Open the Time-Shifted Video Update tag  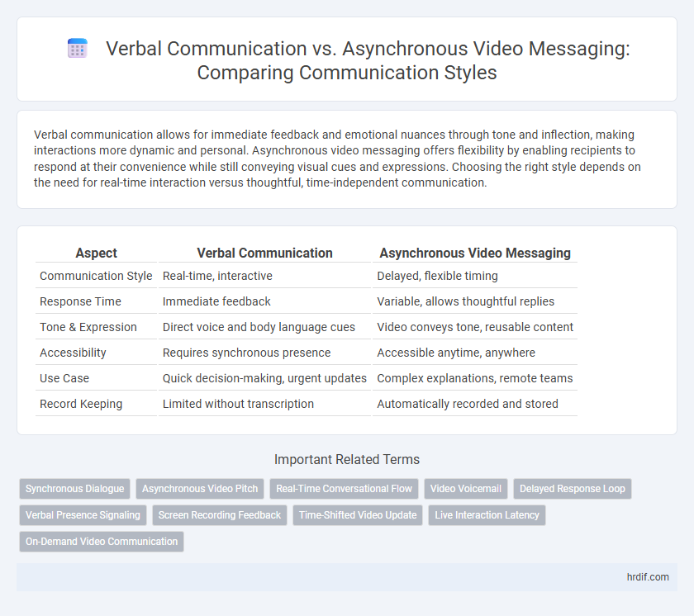coord(358,515)
